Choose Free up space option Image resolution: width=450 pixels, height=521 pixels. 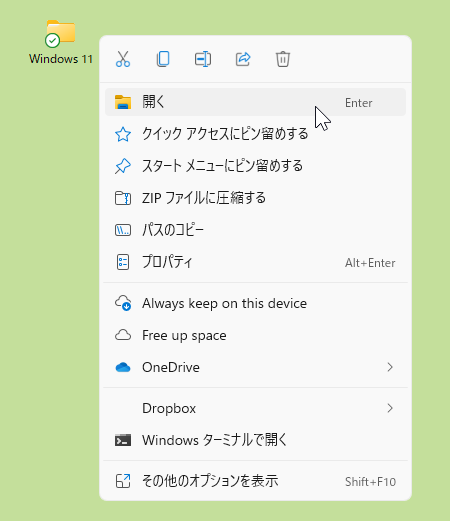tap(255, 335)
